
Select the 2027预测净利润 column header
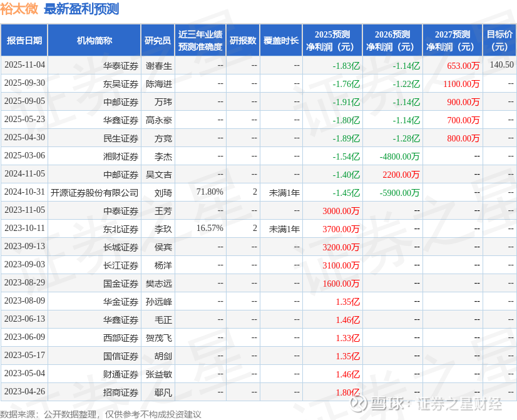coord(453,40)
